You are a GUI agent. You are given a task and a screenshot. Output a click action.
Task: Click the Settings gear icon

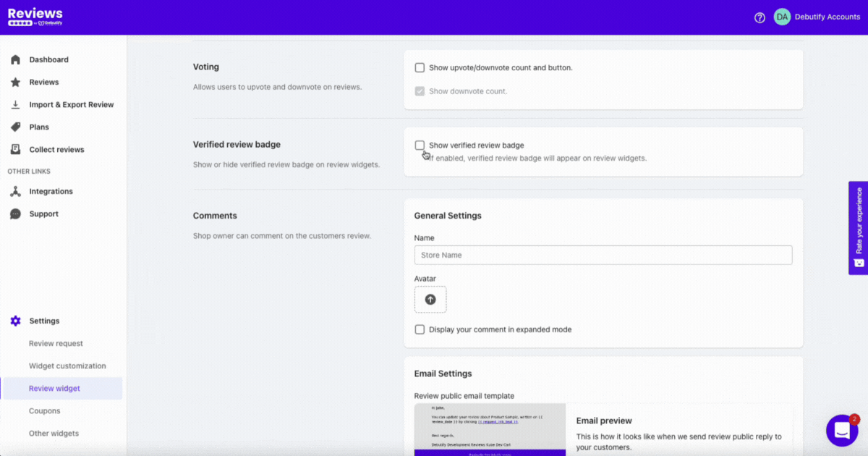(15, 321)
